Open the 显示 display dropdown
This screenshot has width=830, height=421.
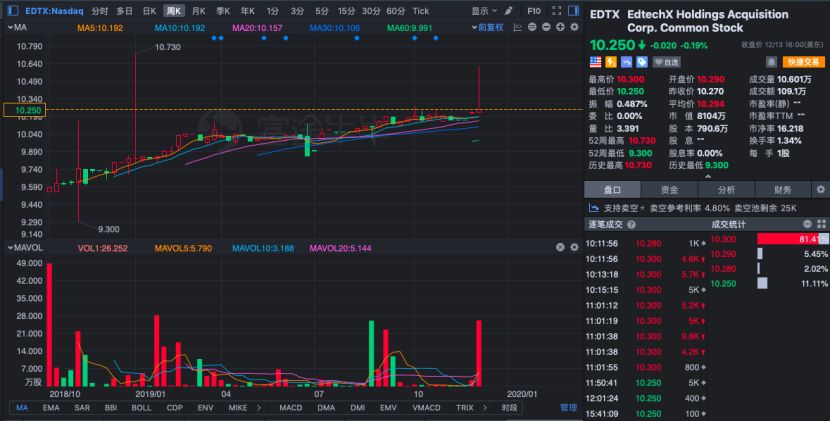484,11
